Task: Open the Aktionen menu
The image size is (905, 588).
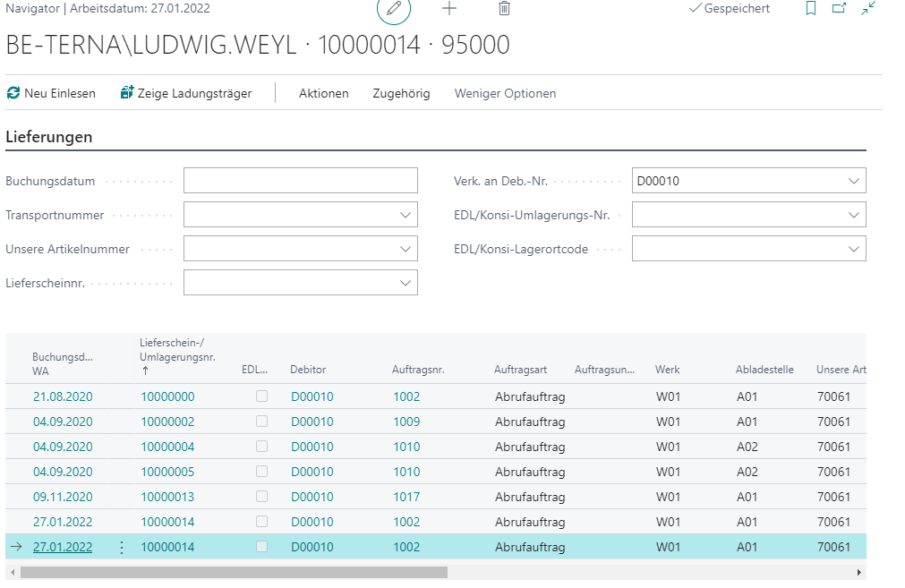Action: click(323, 93)
